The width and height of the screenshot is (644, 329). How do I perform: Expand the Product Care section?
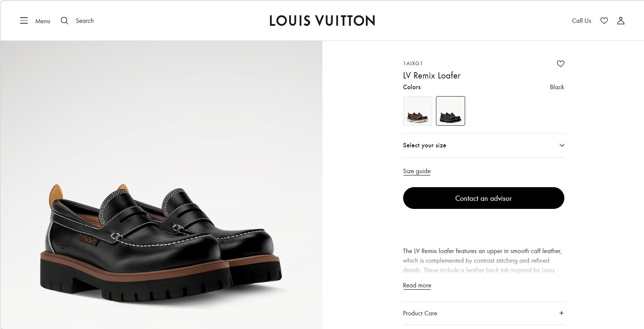(420, 313)
